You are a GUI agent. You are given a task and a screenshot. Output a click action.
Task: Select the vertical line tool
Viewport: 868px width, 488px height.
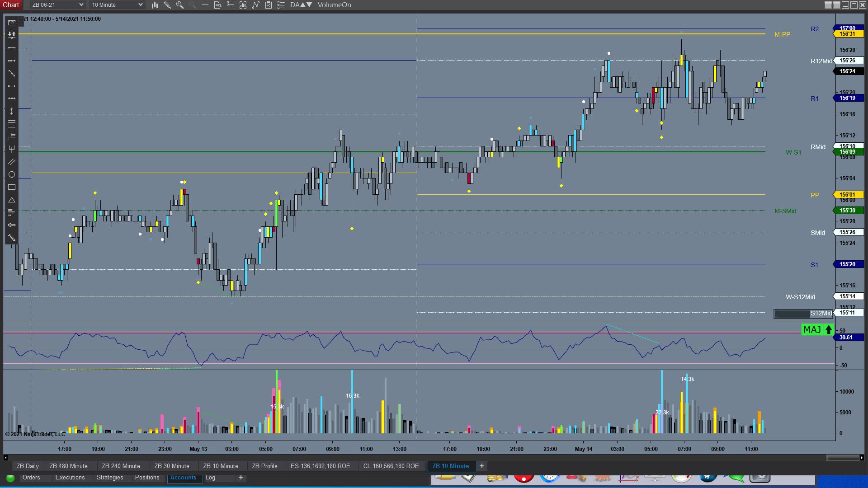coord(12,111)
